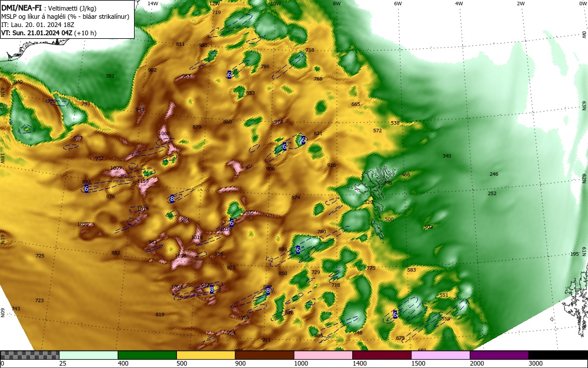Viewport: 588px width, 368px height.
Task: Select the '340' map value
Action: (x=447, y=156)
